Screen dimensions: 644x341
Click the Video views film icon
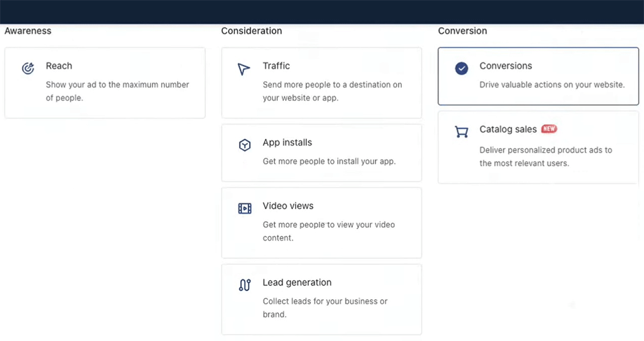click(245, 208)
